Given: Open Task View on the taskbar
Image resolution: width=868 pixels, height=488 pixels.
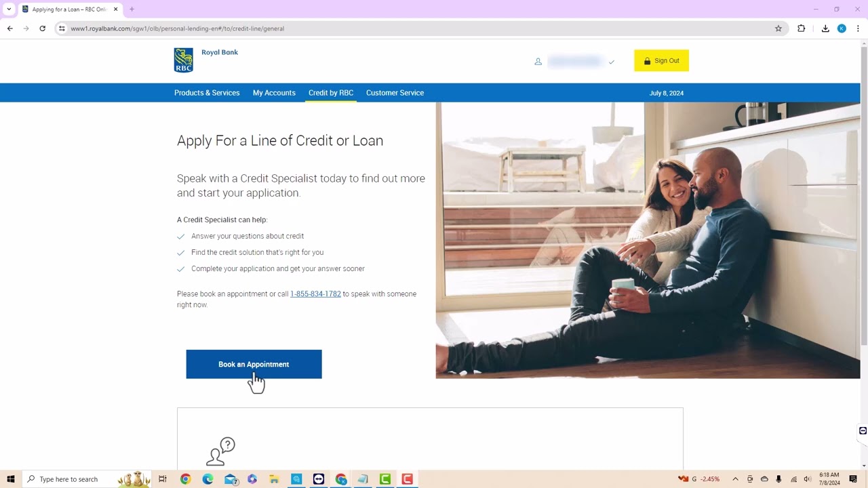Looking at the screenshot, I should (163, 479).
